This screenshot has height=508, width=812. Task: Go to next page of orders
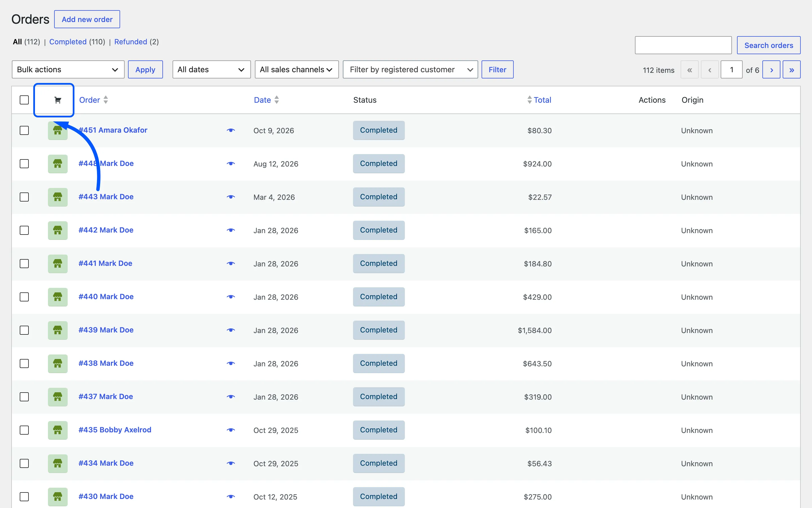pyautogui.click(x=771, y=69)
